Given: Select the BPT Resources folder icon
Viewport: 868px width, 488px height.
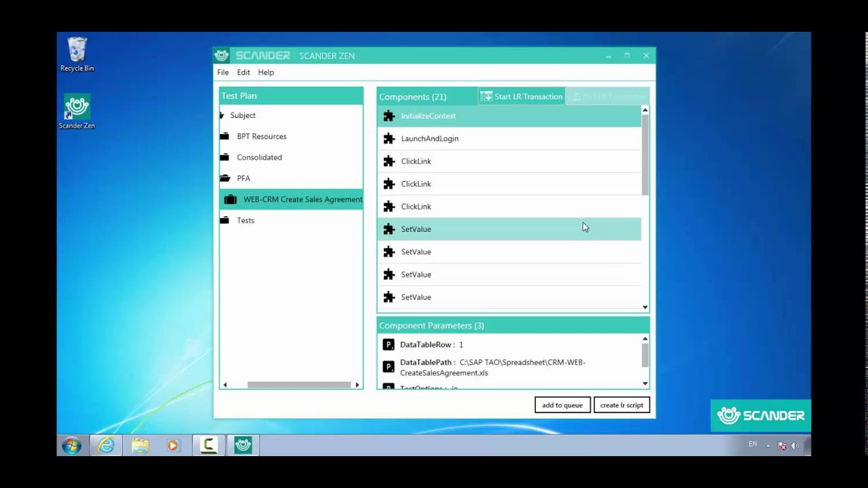Looking at the screenshot, I should (x=224, y=136).
